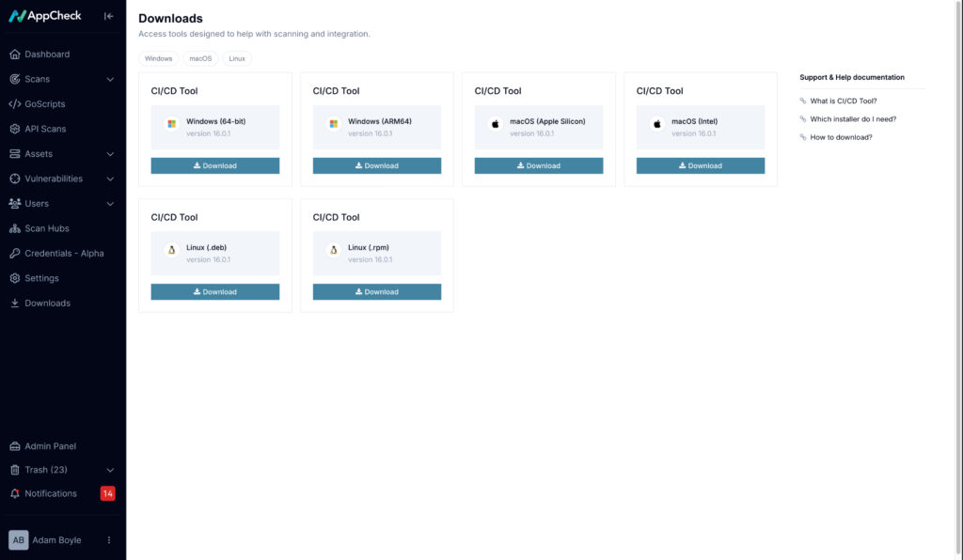The width and height of the screenshot is (963, 560).
Task: Download the Windows (64-bit) installer
Action: point(214,165)
